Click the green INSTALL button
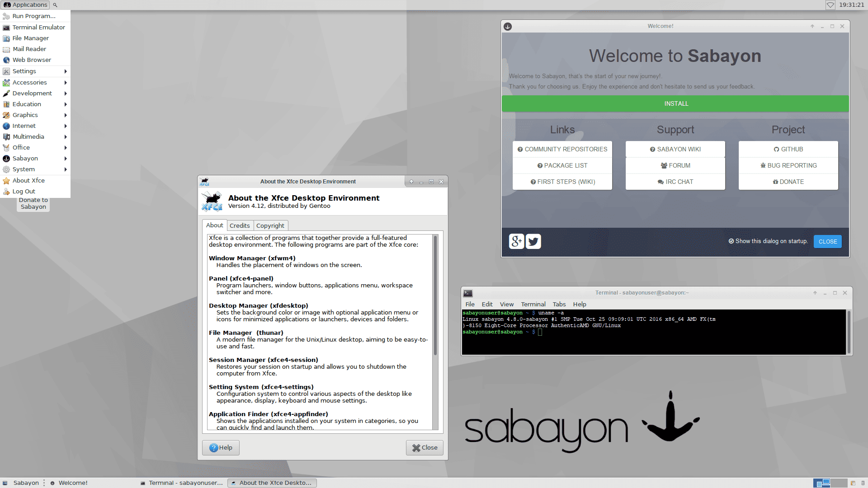 click(x=675, y=103)
